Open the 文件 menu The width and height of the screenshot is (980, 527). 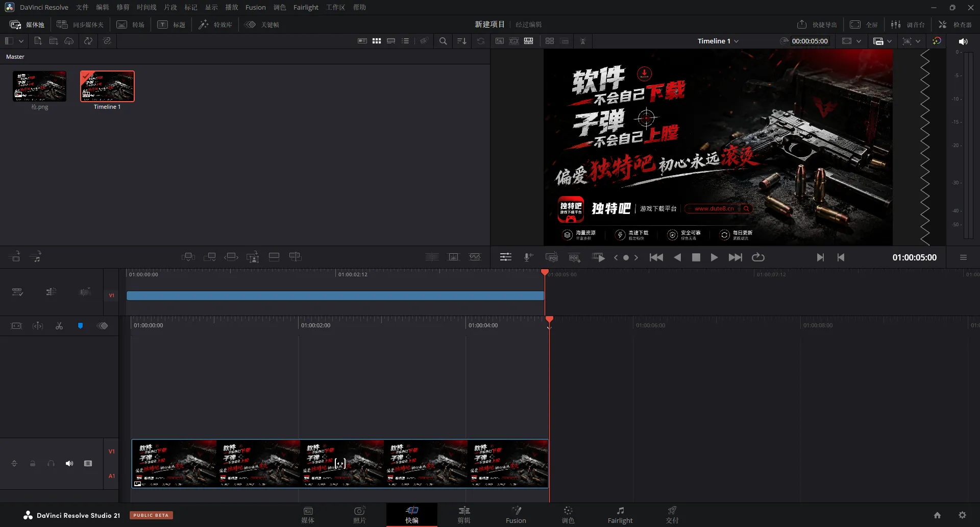point(82,7)
